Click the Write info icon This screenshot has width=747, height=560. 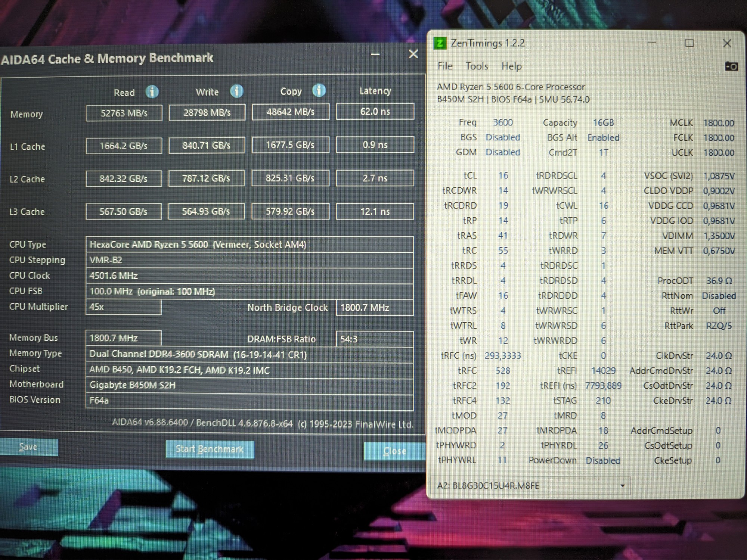point(237,91)
